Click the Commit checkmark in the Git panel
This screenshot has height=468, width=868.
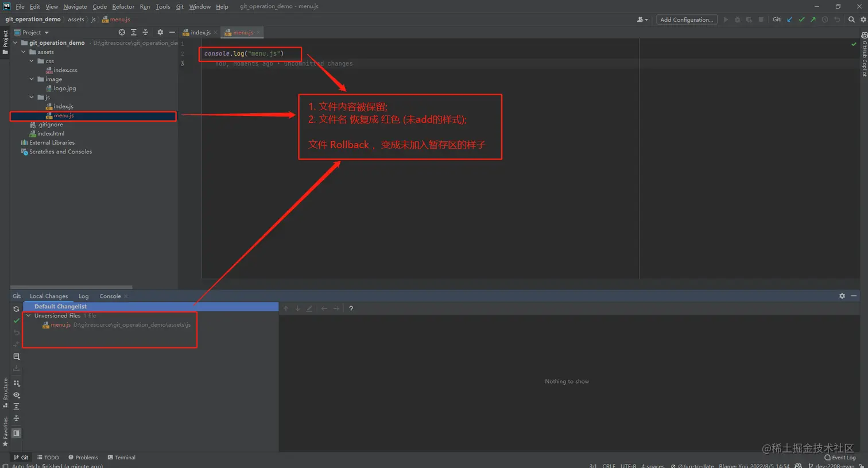pyautogui.click(x=17, y=321)
